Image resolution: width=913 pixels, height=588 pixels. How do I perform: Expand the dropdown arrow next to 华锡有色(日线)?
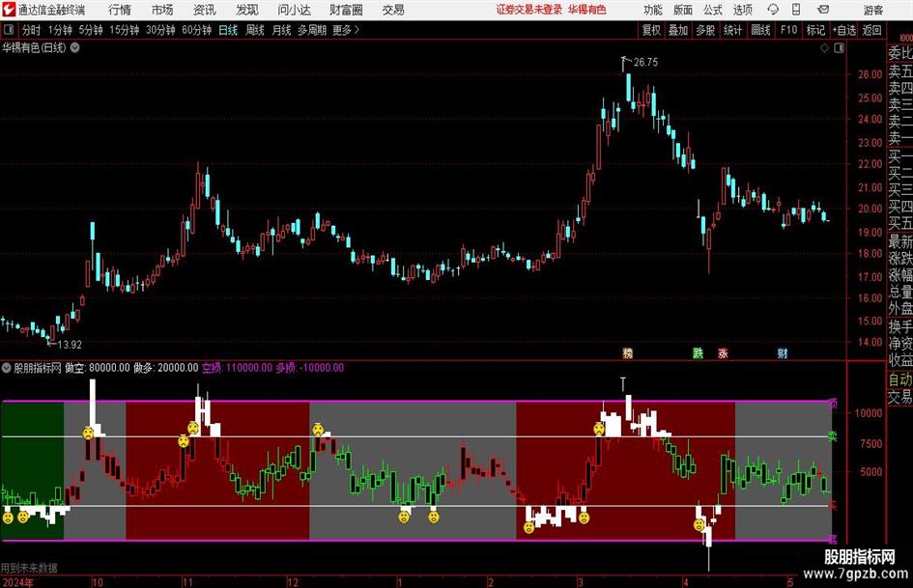coord(75,47)
